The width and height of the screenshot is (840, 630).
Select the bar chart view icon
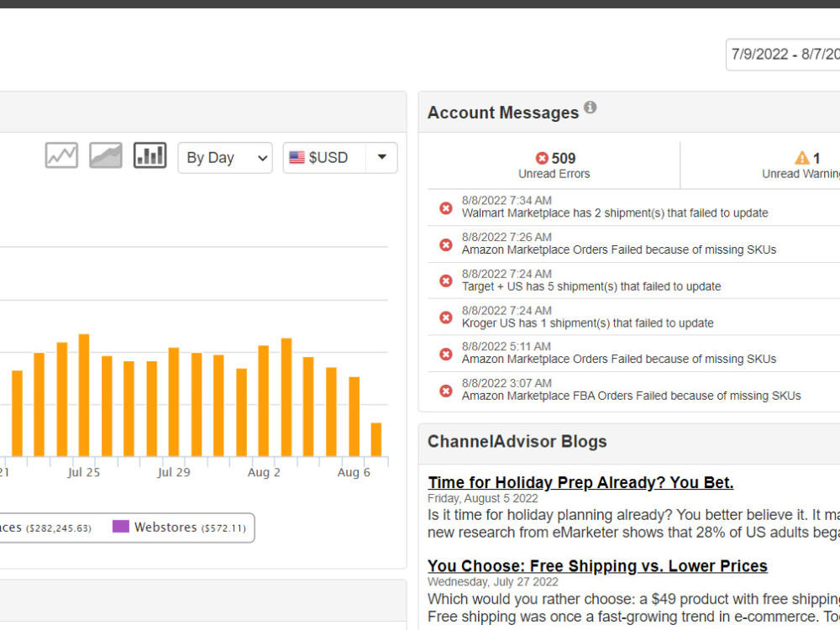(x=150, y=155)
